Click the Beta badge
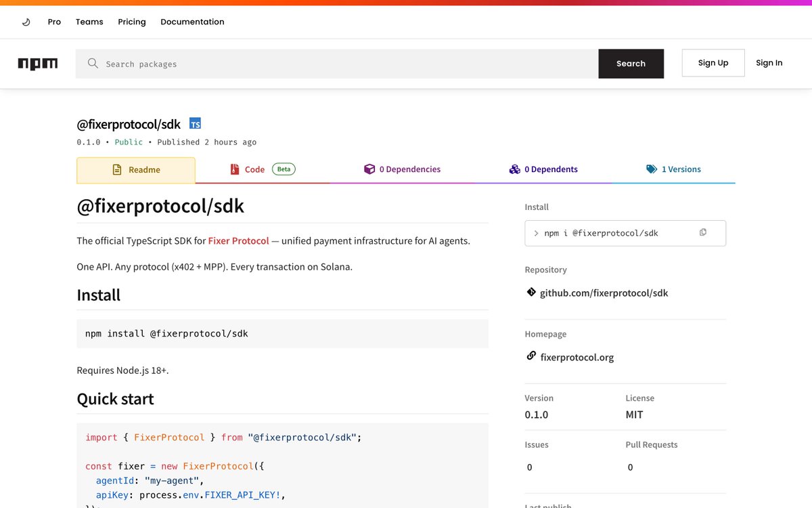Image resolution: width=812 pixels, height=508 pixels. tap(284, 169)
